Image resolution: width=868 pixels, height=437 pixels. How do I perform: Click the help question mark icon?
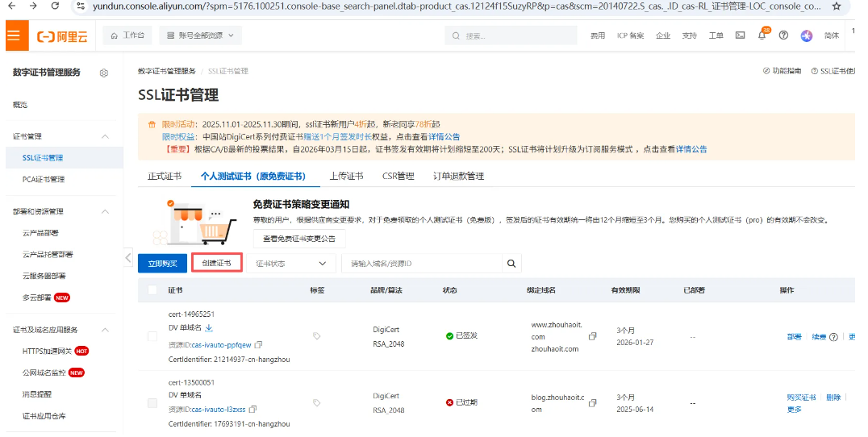(x=783, y=35)
